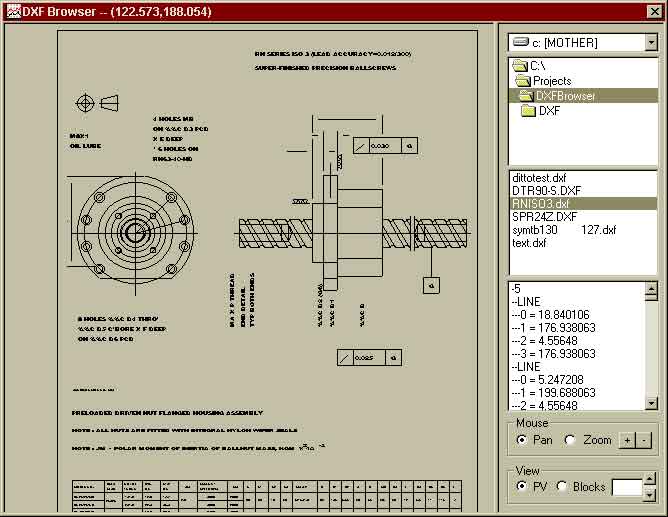Click the zoom out - button
668x517 pixels.
tap(644, 440)
